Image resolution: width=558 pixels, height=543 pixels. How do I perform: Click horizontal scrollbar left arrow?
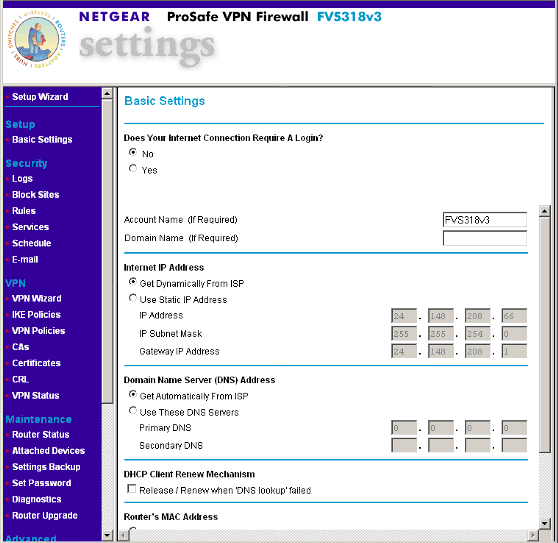123,535
